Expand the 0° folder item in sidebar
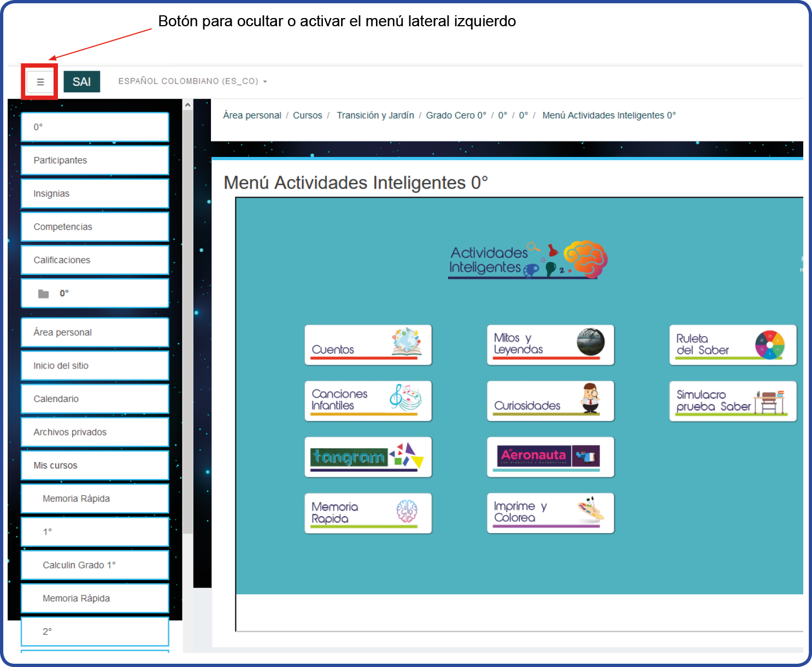The width and height of the screenshot is (812, 667). (95, 294)
